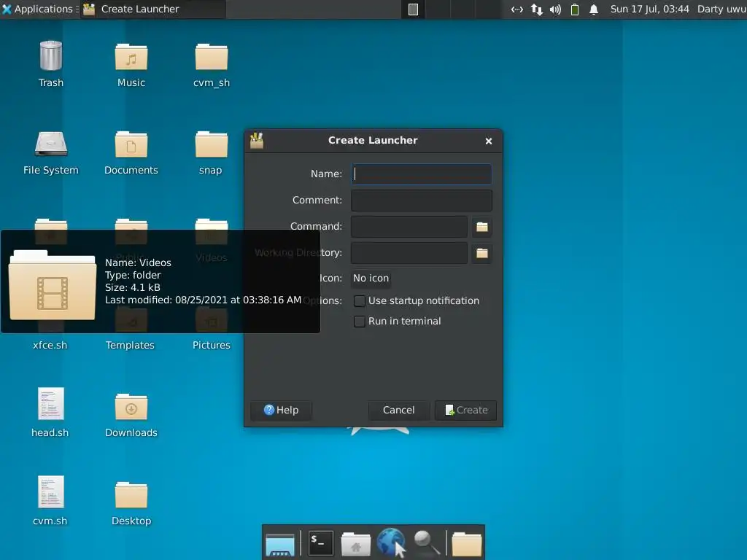Enable Use startup notification checkbox

360,301
